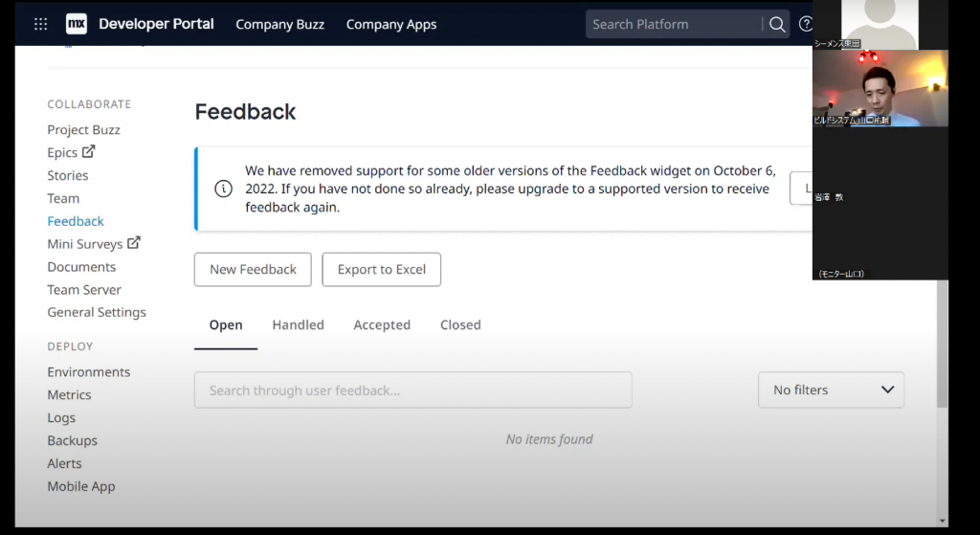Click the search magnifier icon
The height and width of the screenshot is (535, 980).
[777, 24]
